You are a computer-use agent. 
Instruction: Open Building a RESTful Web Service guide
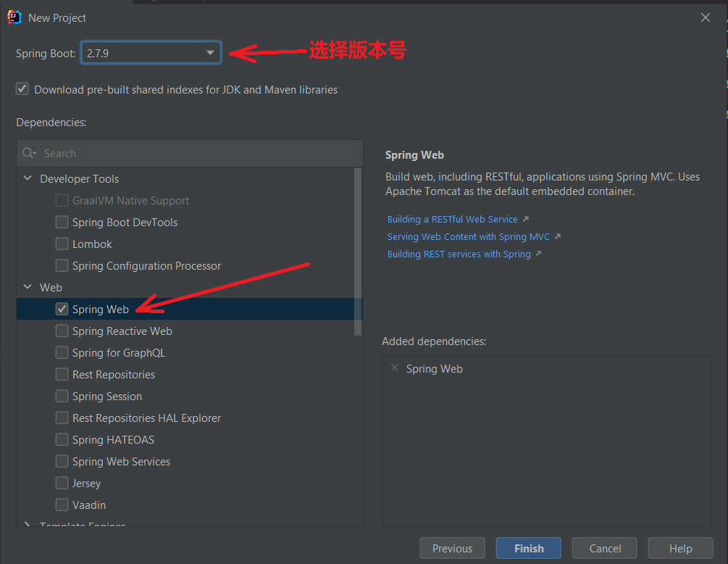click(452, 219)
